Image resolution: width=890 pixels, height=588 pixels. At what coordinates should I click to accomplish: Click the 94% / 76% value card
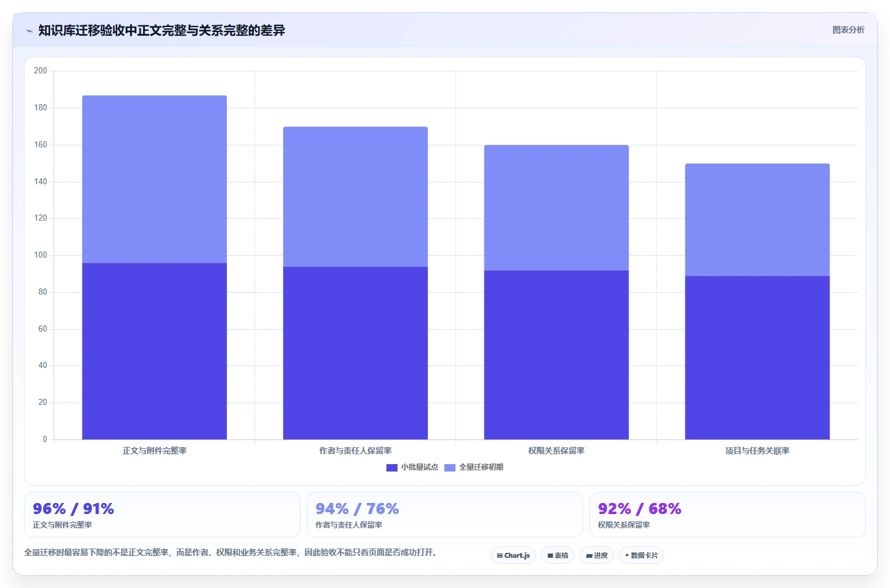coord(444,515)
